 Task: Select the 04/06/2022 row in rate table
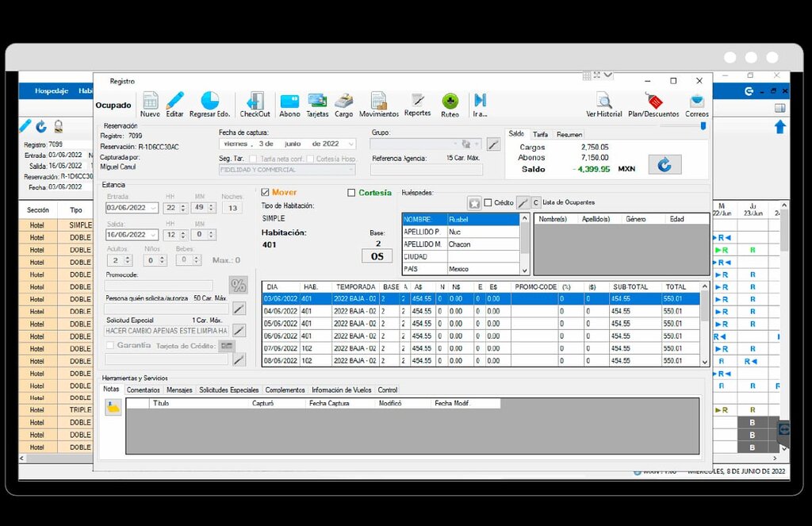481,312
